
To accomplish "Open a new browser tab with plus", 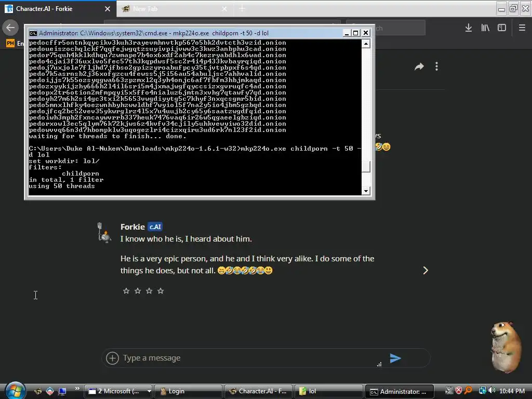I will click(242, 9).
